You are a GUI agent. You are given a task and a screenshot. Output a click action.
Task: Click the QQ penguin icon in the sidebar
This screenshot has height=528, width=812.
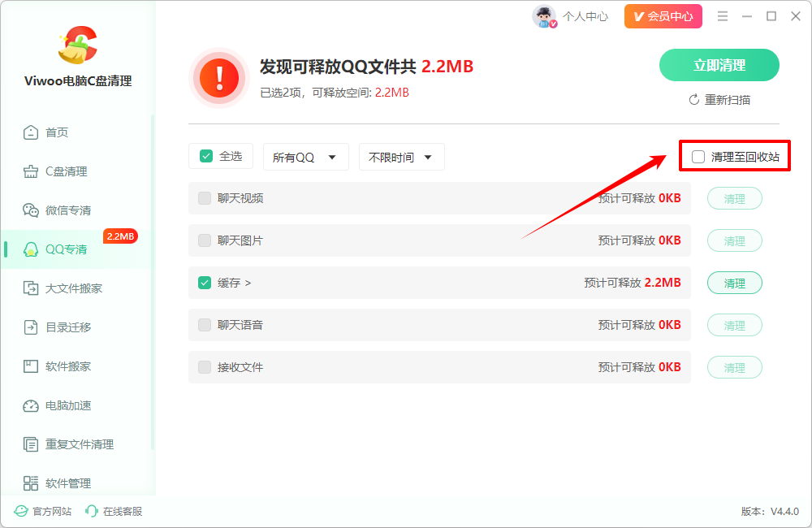pos(31,249)
